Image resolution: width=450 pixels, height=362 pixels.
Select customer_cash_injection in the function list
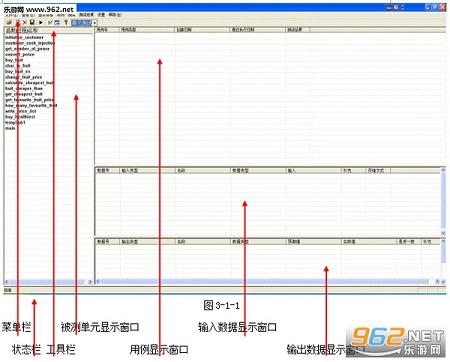pos(30,43)
